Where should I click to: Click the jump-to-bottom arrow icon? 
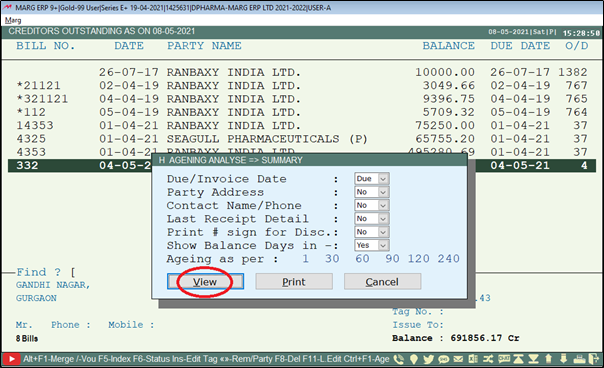pos(533,359)
